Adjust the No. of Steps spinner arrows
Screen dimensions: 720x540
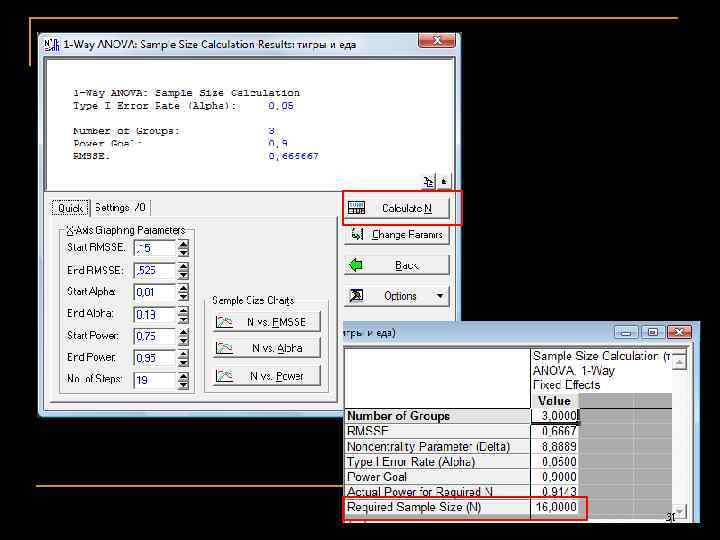coord(183,380)
